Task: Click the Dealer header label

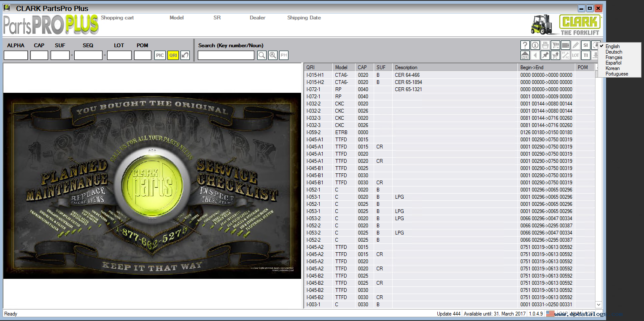Action: 258,18
